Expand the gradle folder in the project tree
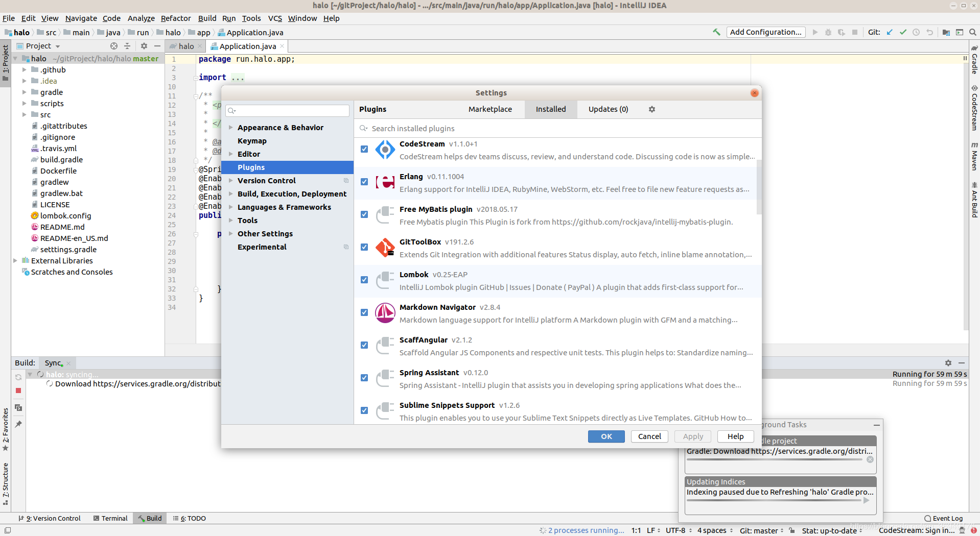The width and height of the screenshot is (980, 536). coord(24,92)
